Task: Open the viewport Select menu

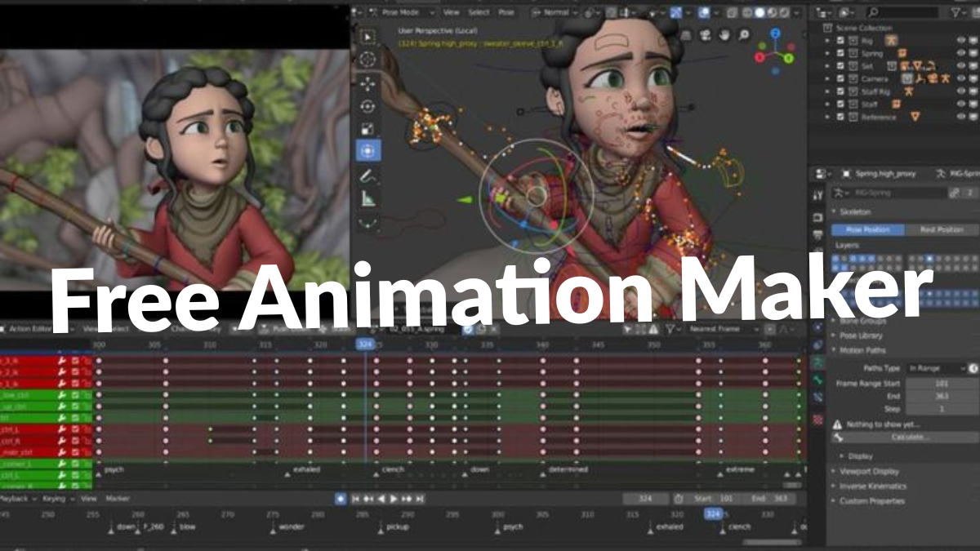Action: (479, 12)
